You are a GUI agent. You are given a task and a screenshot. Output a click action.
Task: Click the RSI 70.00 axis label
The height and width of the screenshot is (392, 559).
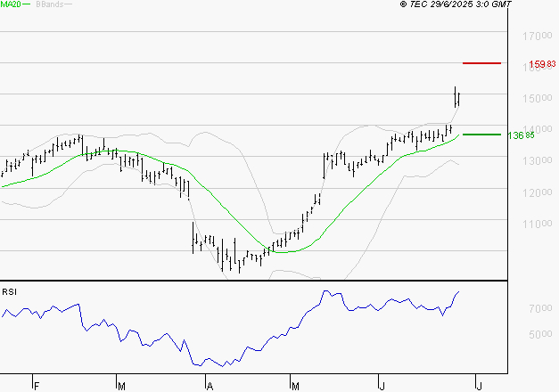pos(540,308)
